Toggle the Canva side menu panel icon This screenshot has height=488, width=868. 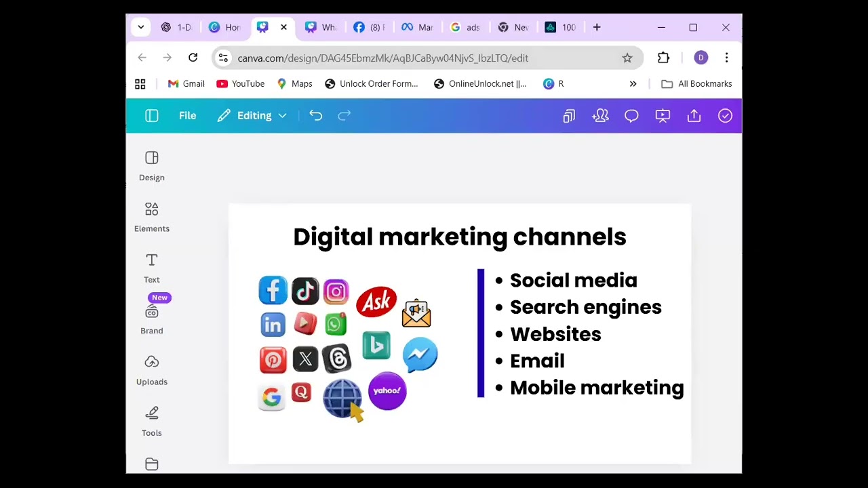coord(151,116)
